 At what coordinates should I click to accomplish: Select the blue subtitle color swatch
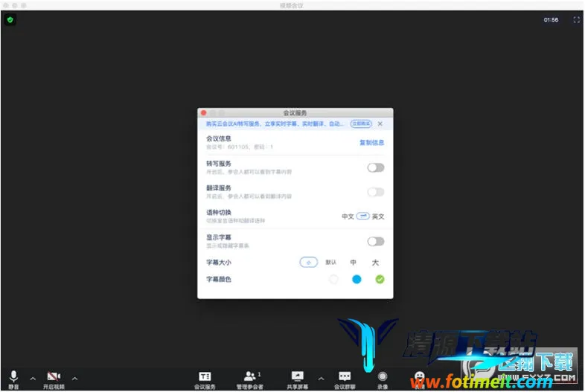click(x=357, y=280)
